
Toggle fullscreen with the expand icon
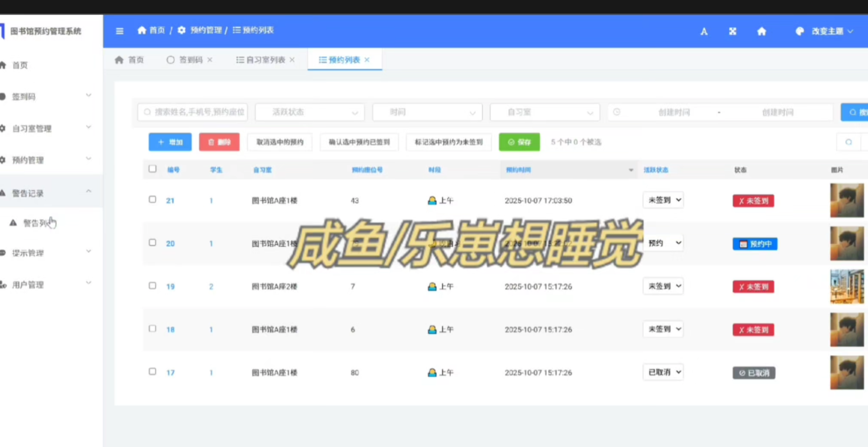click(733, 31)
